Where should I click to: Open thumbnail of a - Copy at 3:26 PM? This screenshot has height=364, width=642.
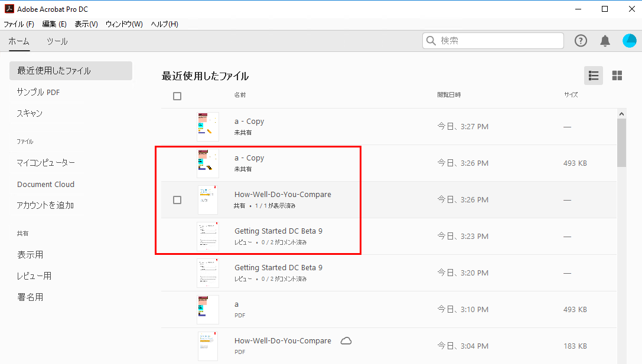pyautogui.click(x=207, y=163)
